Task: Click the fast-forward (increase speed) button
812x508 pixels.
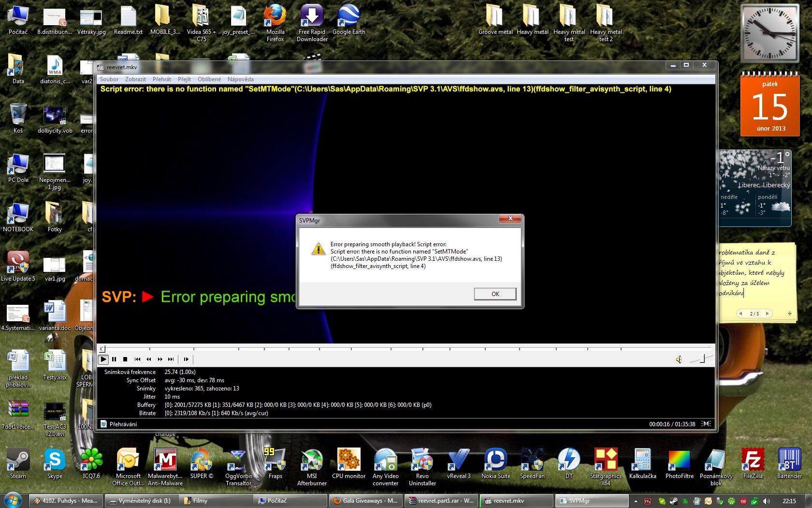Action: [x=160, y=359]
